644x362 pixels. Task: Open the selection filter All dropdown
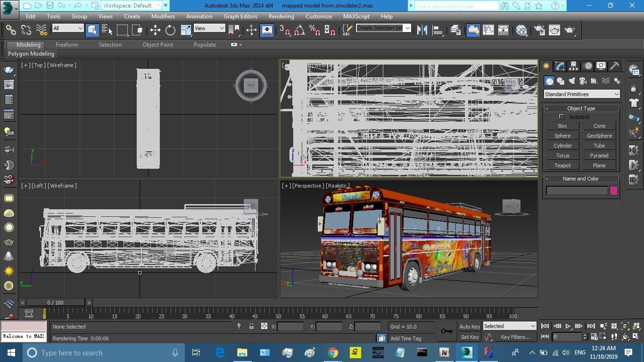tap(68, 28)
